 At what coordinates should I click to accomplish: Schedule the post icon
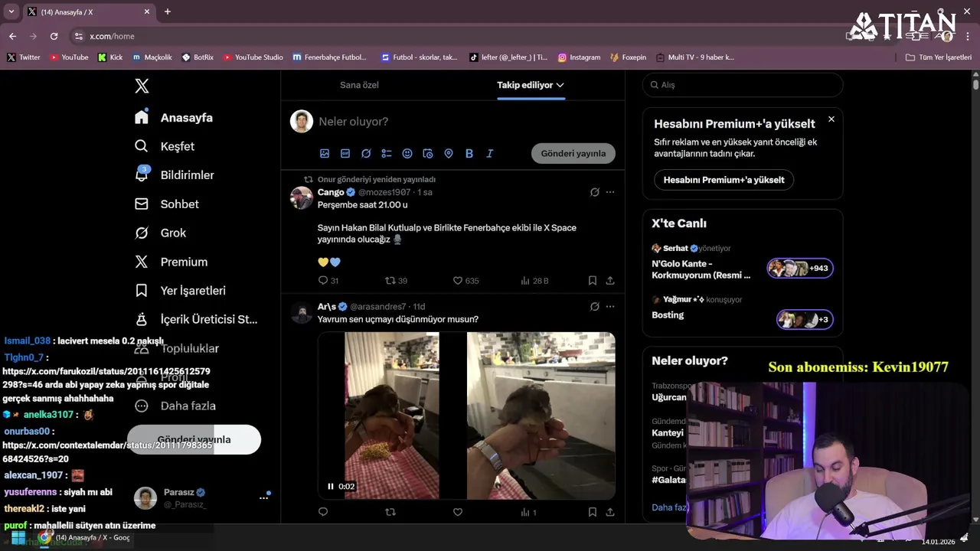428,154
